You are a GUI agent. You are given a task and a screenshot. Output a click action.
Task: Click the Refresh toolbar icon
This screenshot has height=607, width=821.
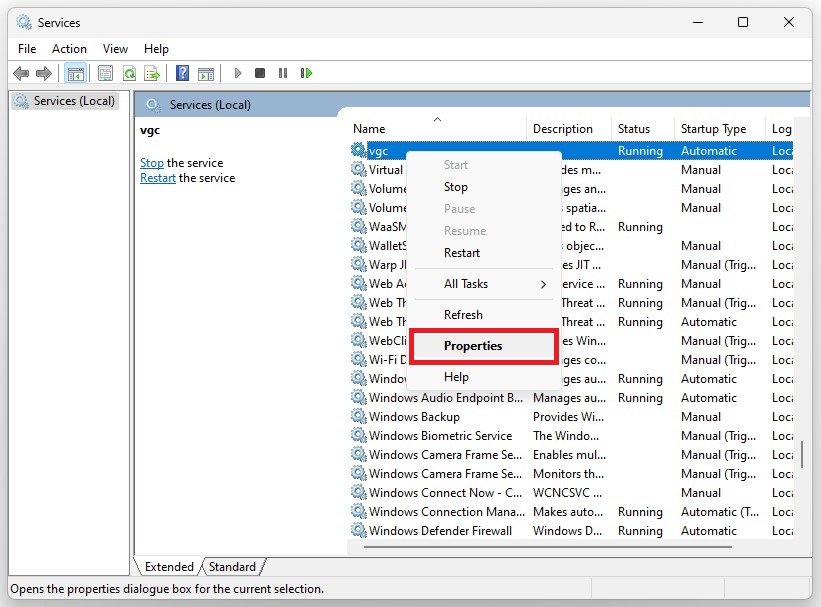[x=129, y=73]
